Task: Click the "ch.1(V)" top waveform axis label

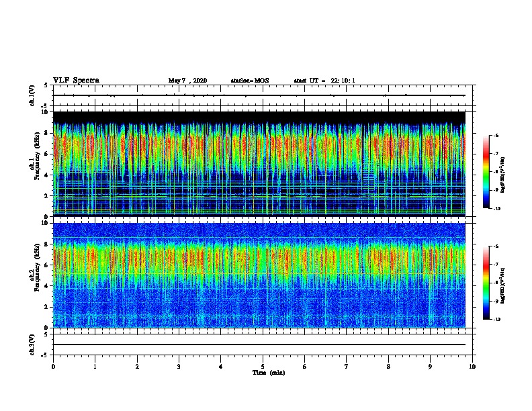Action: [32, 95]
